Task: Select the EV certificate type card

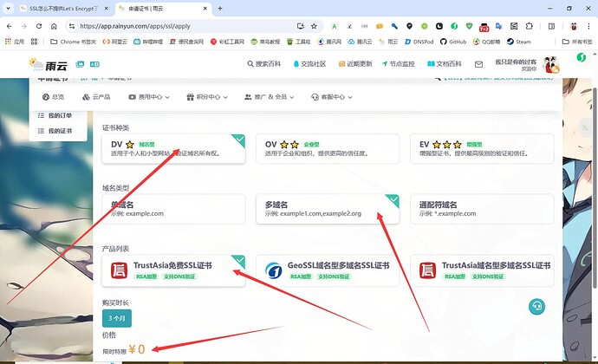Action: click(482, 149)
